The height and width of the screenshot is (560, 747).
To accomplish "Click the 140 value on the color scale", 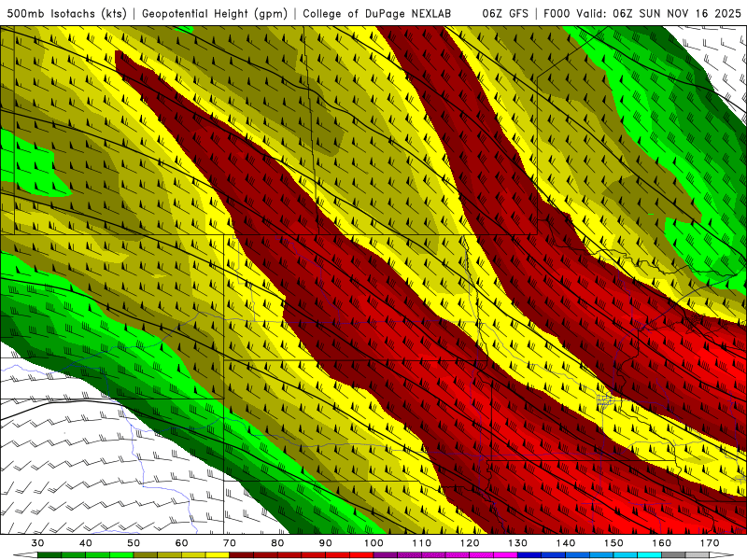I will [x=566, y=543].
